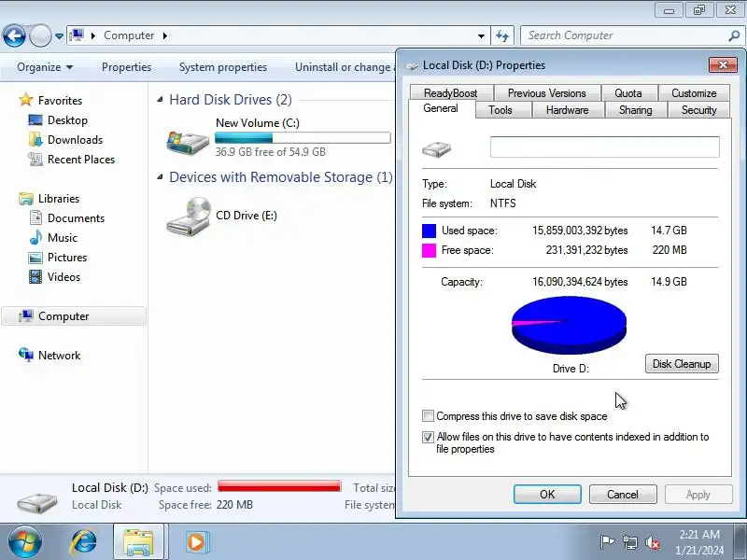The width and height of the screenshot is (747, 560).
Task: Click Cancel in the Properties dialog
Action: [x=623, y=495]
